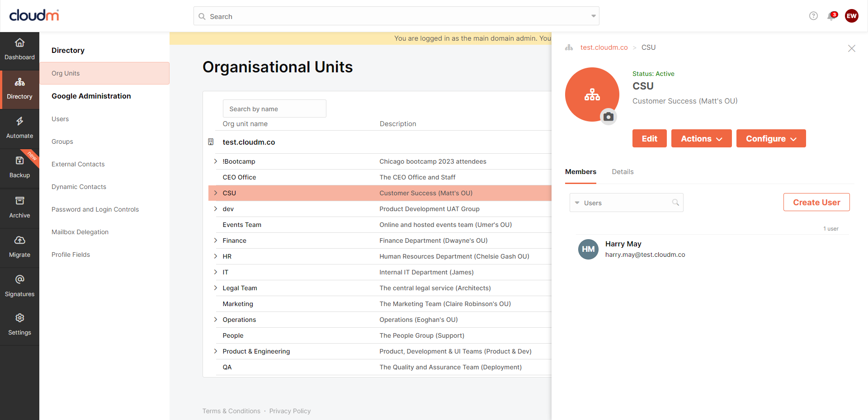Open the Users member type dropdown arrow

point(577,203)
